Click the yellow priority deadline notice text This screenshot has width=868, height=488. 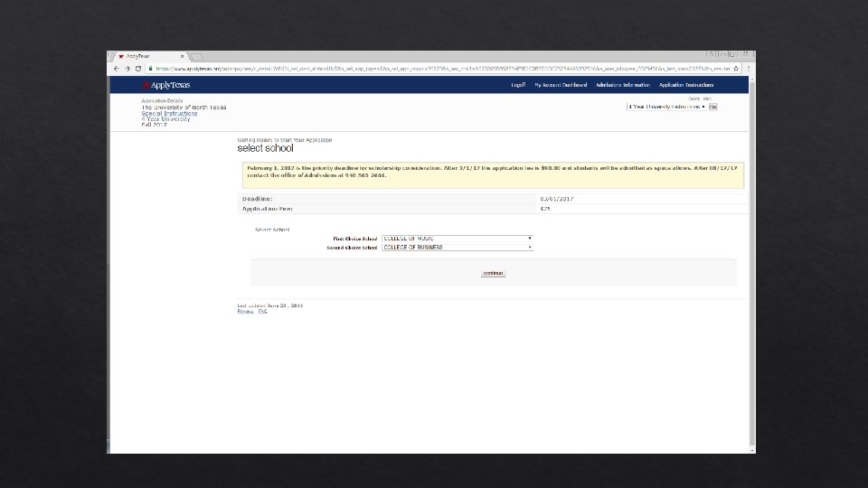[x=492, y=172]
